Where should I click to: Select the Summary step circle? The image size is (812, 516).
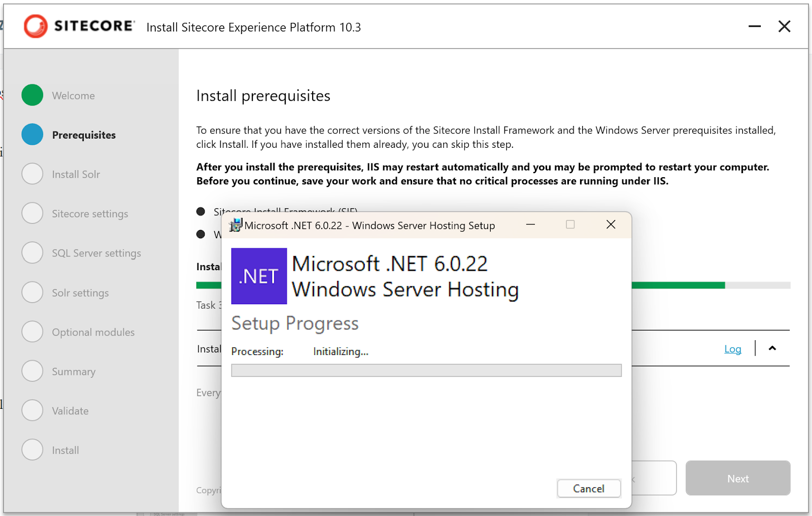coord(32,371)
